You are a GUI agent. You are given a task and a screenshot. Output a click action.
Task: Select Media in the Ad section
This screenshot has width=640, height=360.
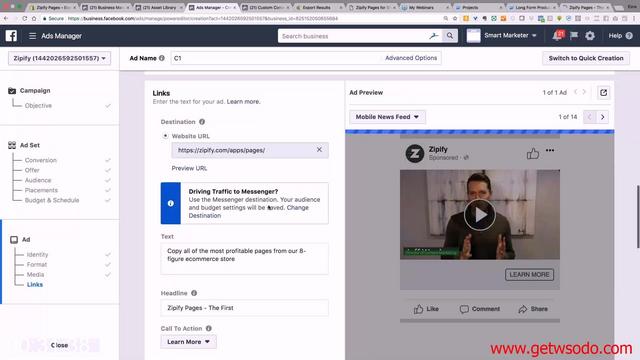[36, 275]
